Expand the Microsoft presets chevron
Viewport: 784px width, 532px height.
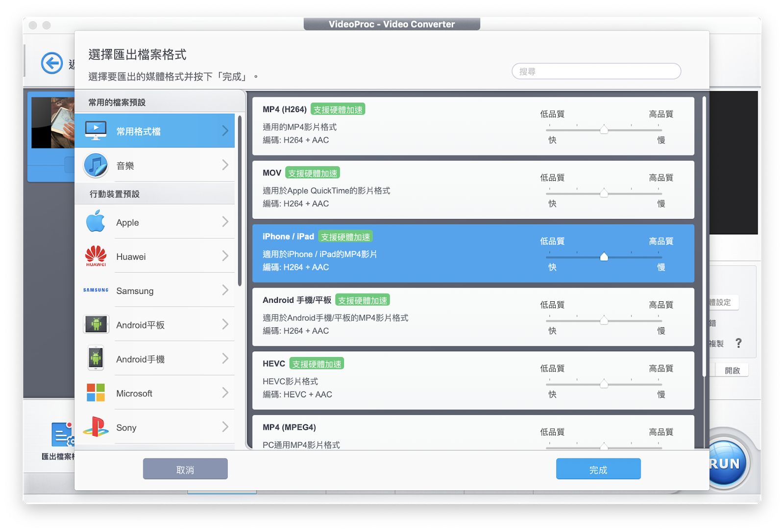pos(225,393)
